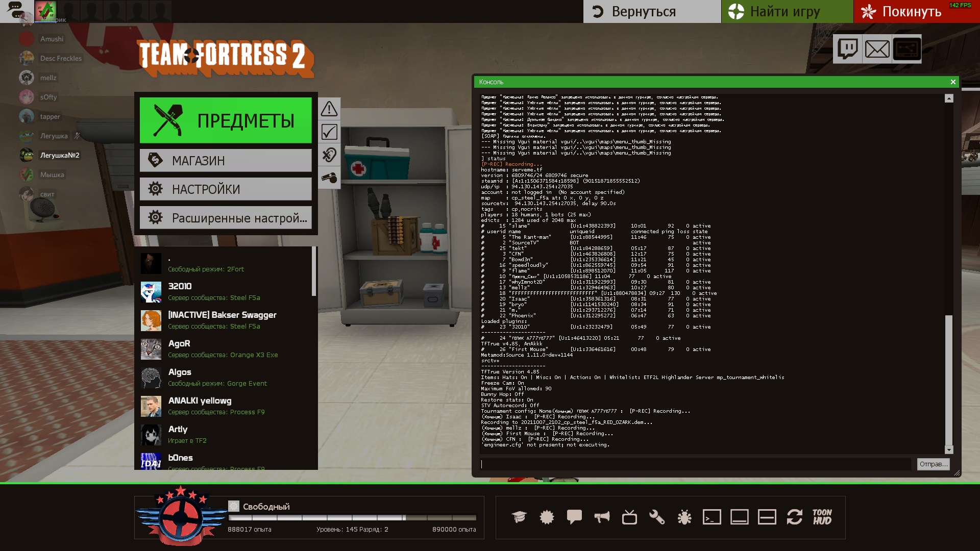Image resolution: width=980 pixels, height=551 pixels.
Task: Click the Консоль window title bar
Action: (x=716, y=82)
